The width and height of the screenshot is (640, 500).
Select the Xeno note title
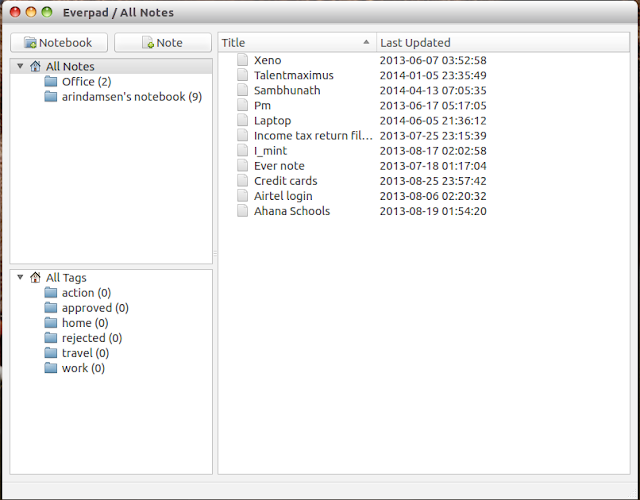[267, 60]
